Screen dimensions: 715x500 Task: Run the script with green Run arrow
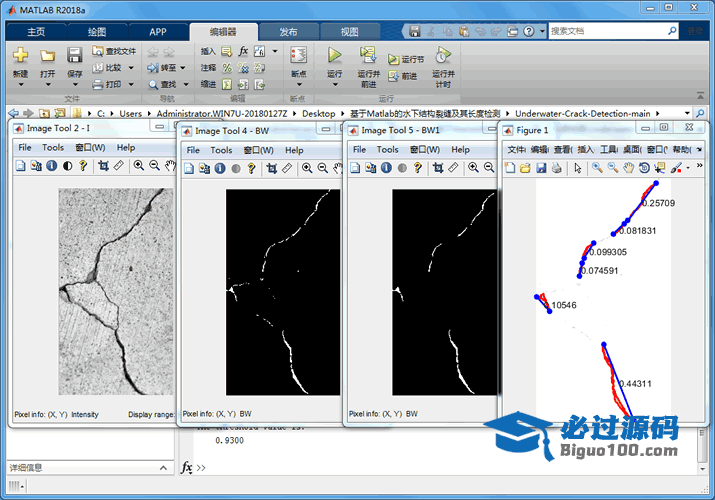click(335, 55)
